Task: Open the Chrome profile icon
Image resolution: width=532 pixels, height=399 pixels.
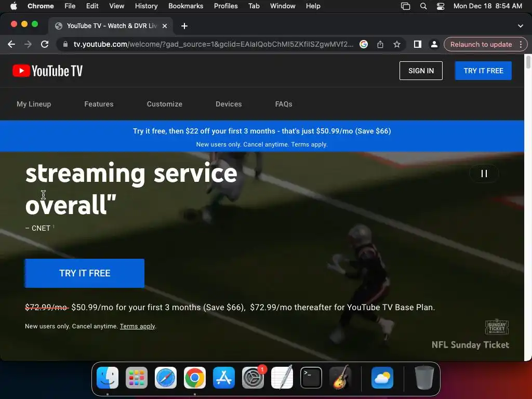Action: [x=434, y=44]
